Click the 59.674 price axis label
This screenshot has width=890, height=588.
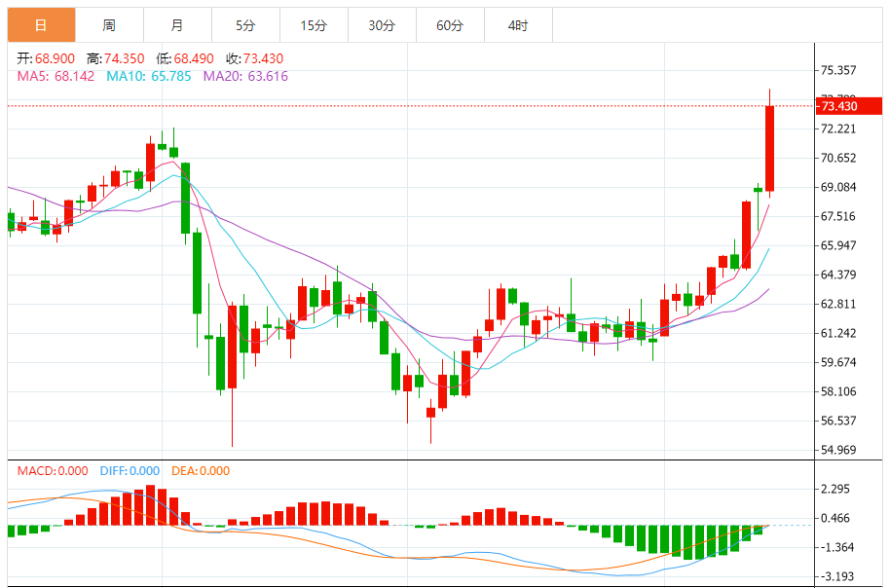tap(838, 362)
